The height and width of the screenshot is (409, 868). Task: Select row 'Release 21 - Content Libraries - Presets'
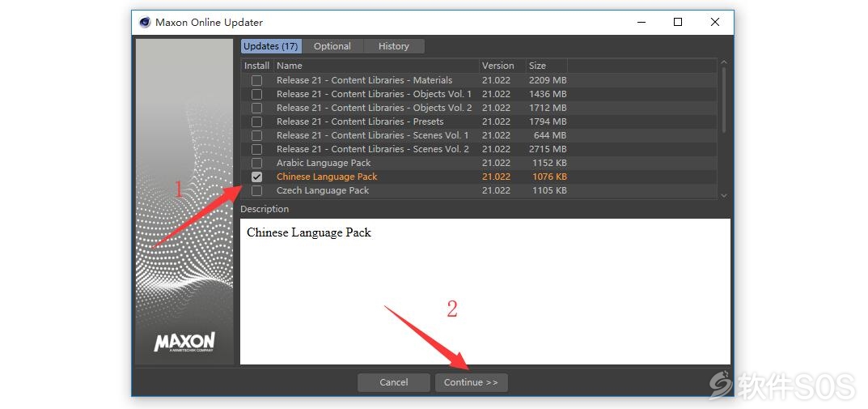point(479,122)
